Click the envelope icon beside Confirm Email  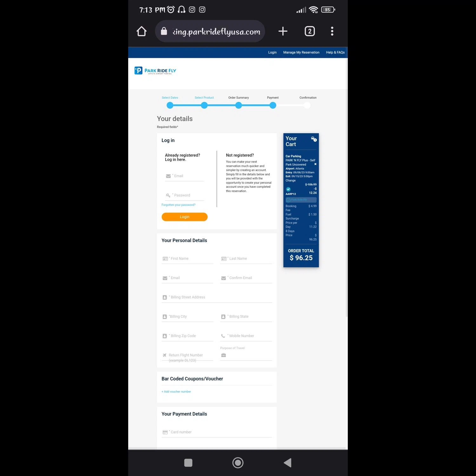[x=223, y=278]
